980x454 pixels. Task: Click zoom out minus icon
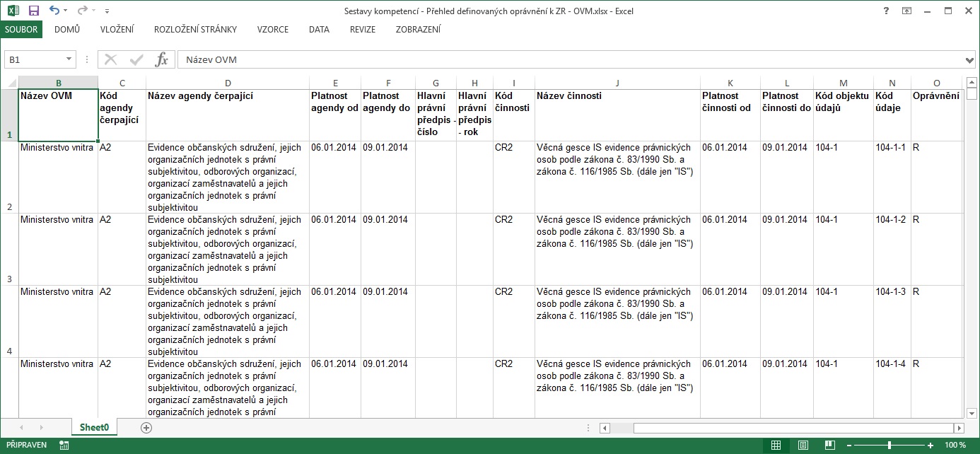tap(849, 445)
